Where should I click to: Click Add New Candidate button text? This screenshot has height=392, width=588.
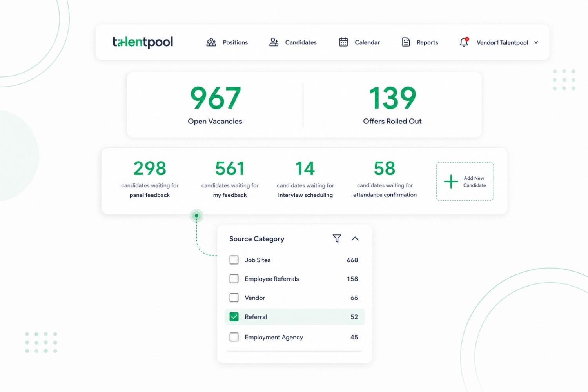pyautogui.click(x=474, y=181)
